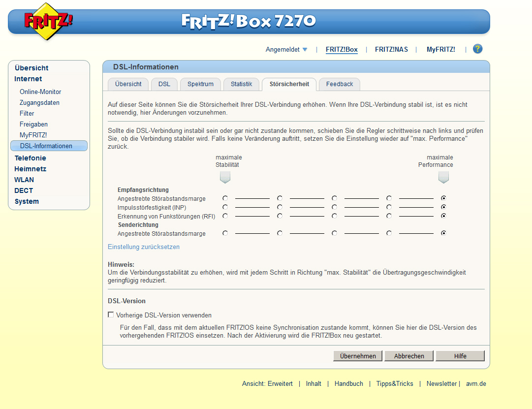Screen dimensions: 532x409
Task: Click the maximale Performance slider marker
Action: (x=443, y=177)
